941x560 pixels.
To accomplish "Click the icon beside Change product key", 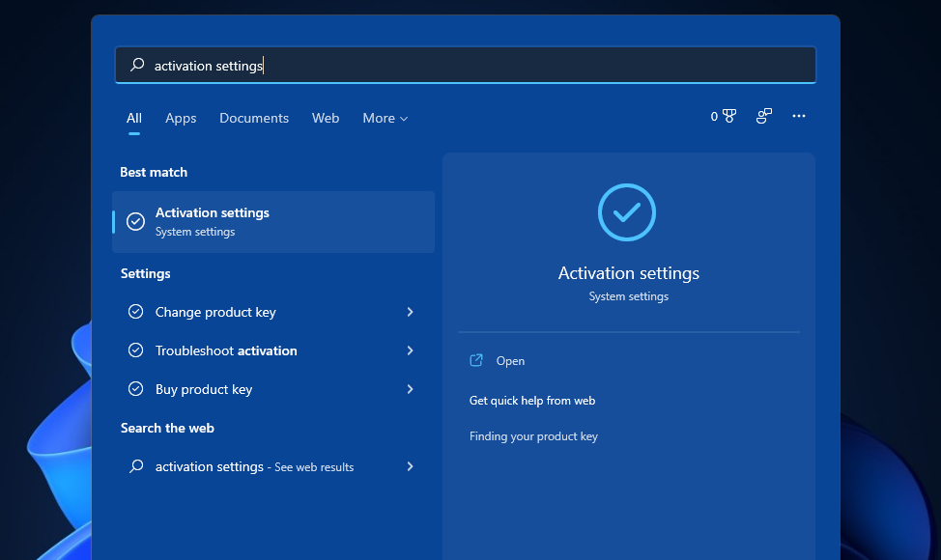I will (x=135, y=312).
